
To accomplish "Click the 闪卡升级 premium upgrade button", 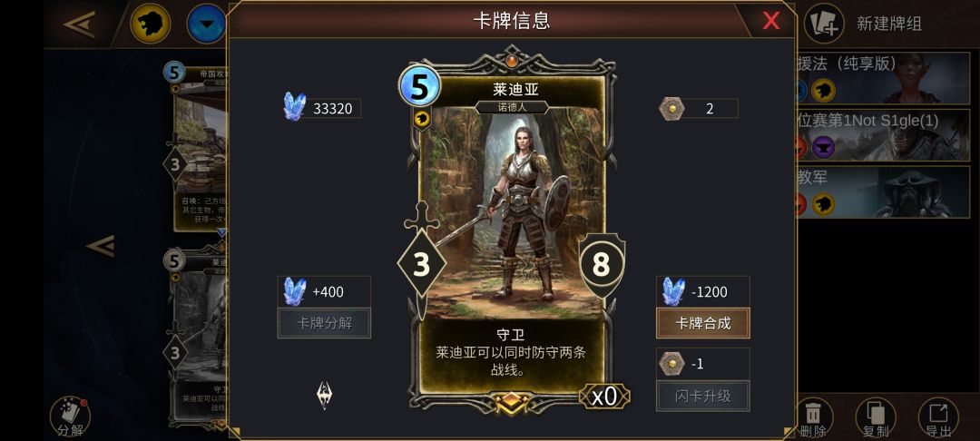I will point(703,396).
